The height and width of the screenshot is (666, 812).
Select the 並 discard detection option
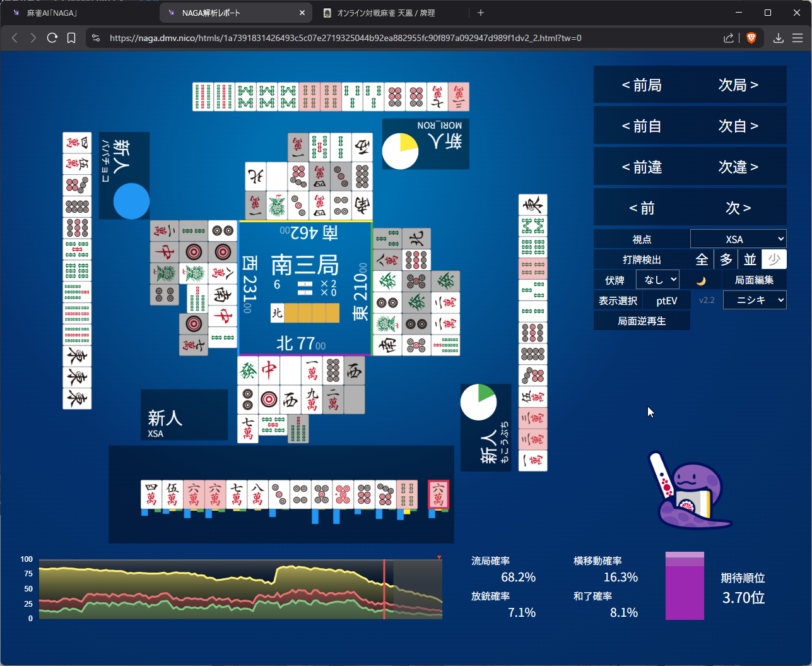(750, 259)
